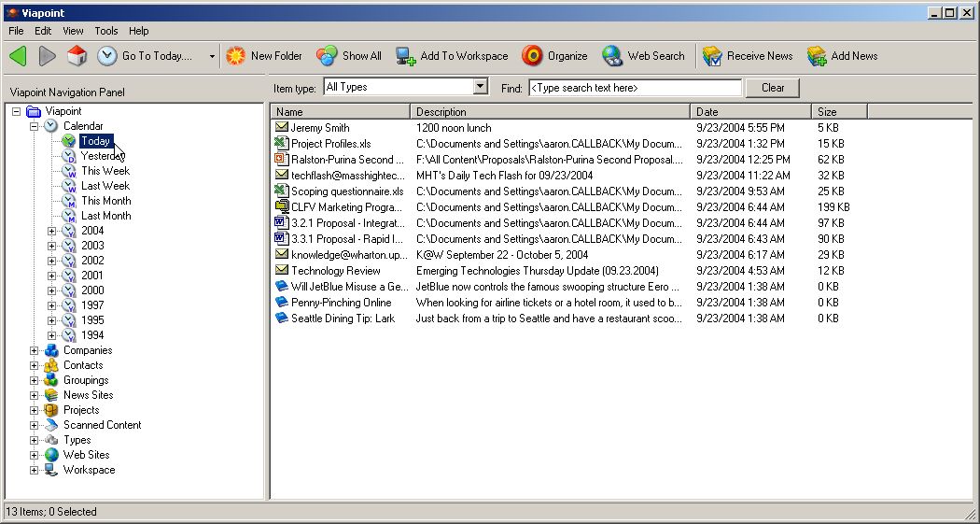980x524 pixels.
Task: Go to Home via house icon
Action: click(77, 56)
